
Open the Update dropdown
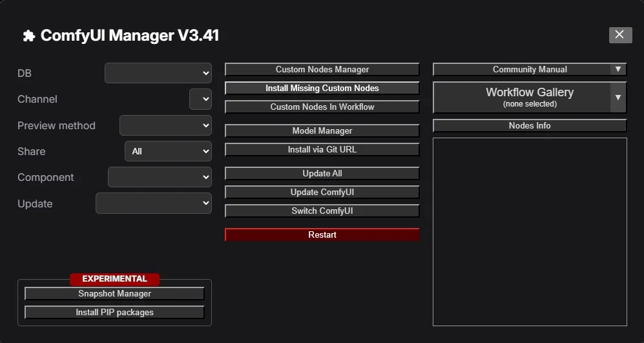[154, 203]
